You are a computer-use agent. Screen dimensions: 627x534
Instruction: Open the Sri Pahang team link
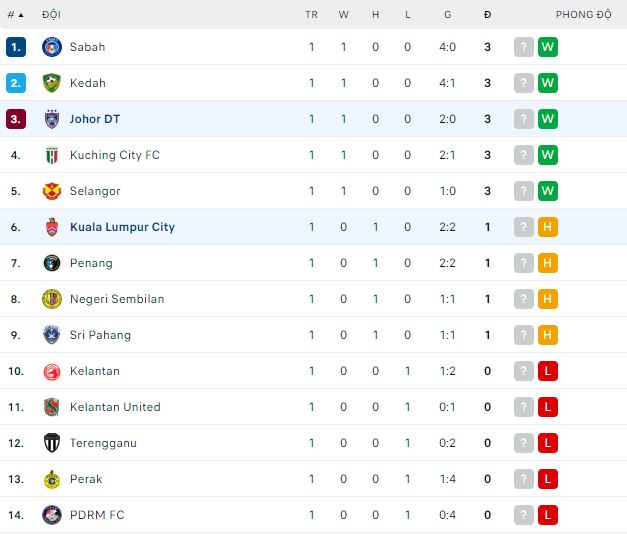coord(100,335)
